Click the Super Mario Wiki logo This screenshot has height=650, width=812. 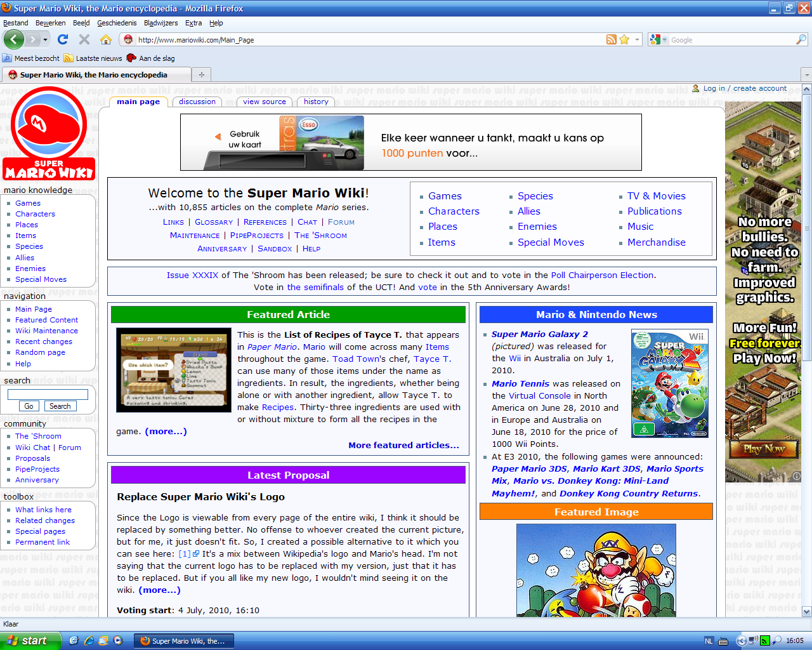[x=49, y=134]
